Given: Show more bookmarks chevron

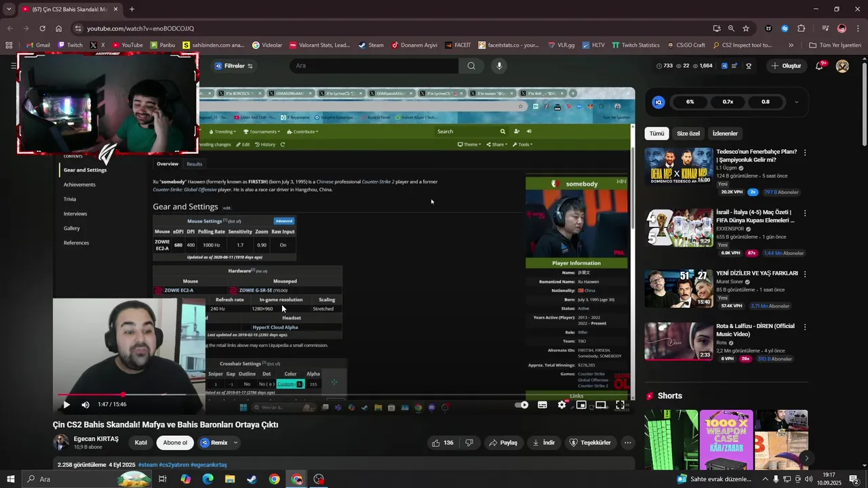Looking at the screenshot, I should coord(791,45).
